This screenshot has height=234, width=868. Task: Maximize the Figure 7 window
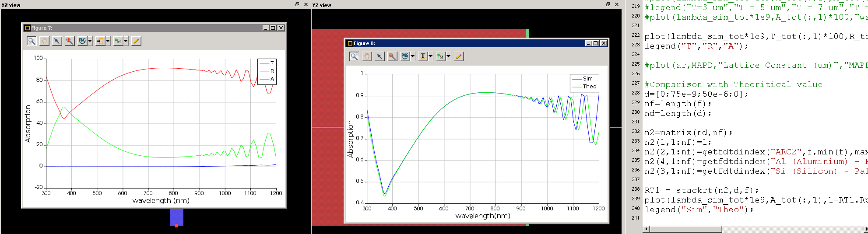pyautogui.click(x=273, y=28)
